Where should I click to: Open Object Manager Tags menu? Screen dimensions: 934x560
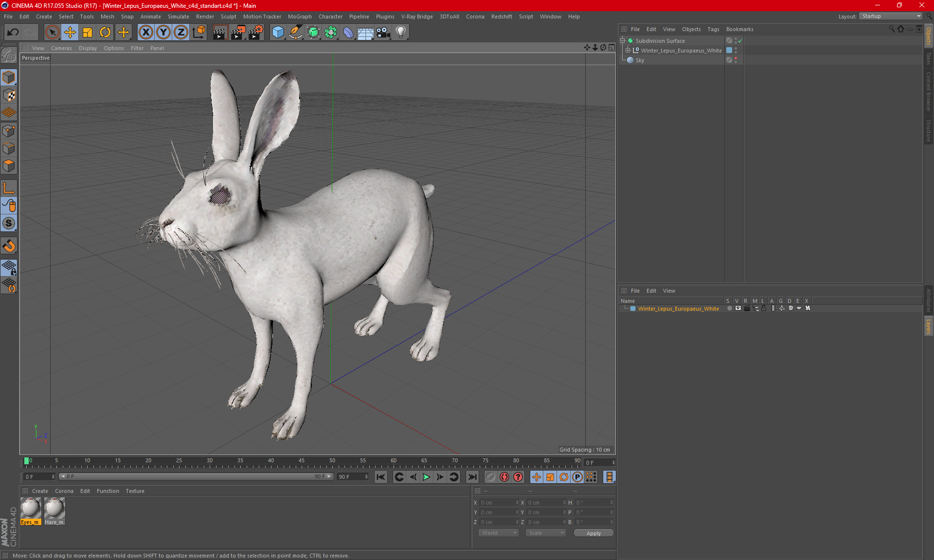pos(713,29)
